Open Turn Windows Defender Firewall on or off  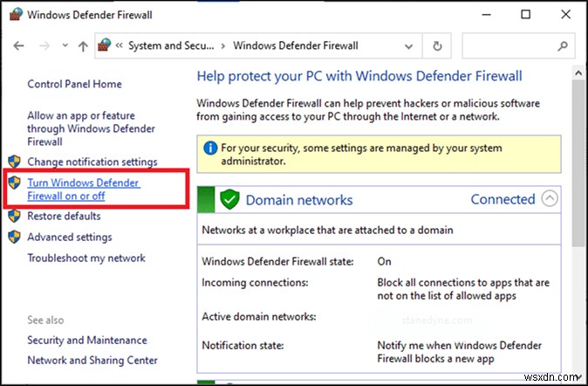[83, 190]
